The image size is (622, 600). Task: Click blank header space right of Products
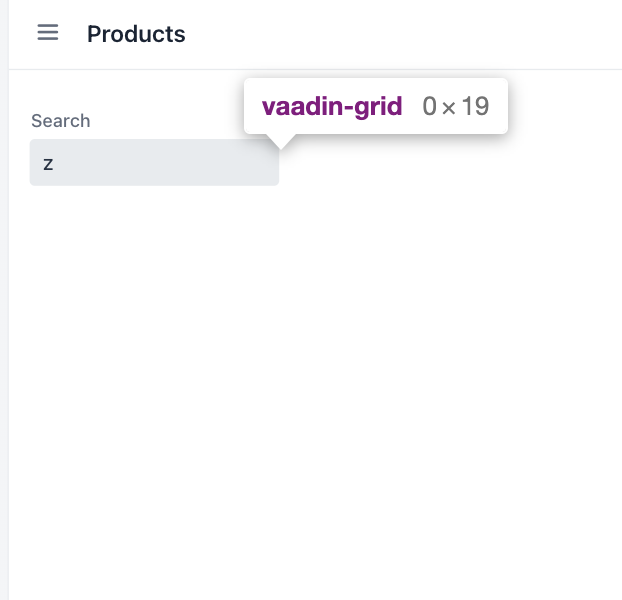click(x=400, y=34)
